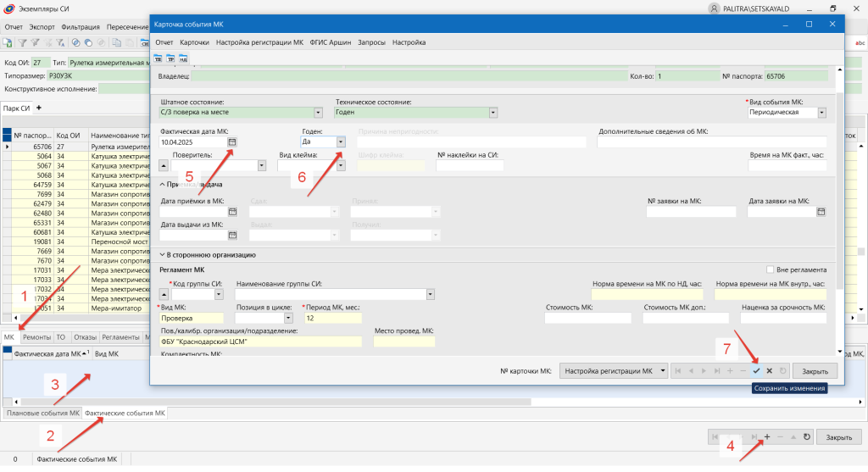Click the Фактическая дата МК date input
The width and height of the screenshot is (868, 472).
point(192,142)
